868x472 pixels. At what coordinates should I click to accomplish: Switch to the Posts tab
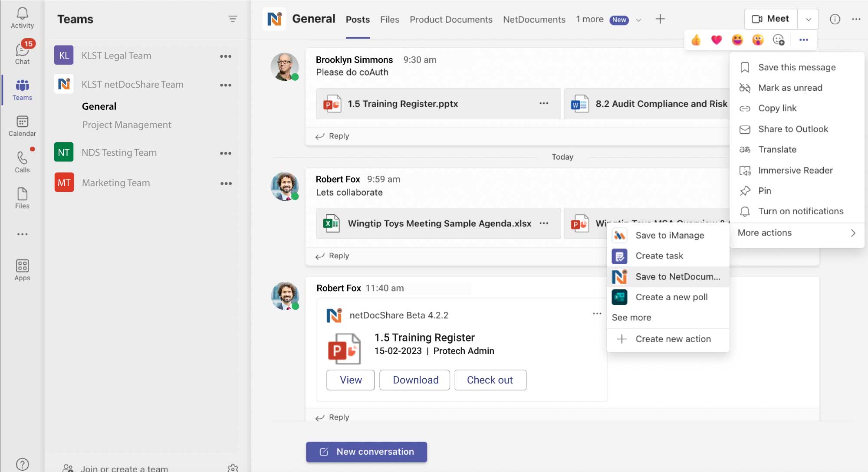coord(358,20)
